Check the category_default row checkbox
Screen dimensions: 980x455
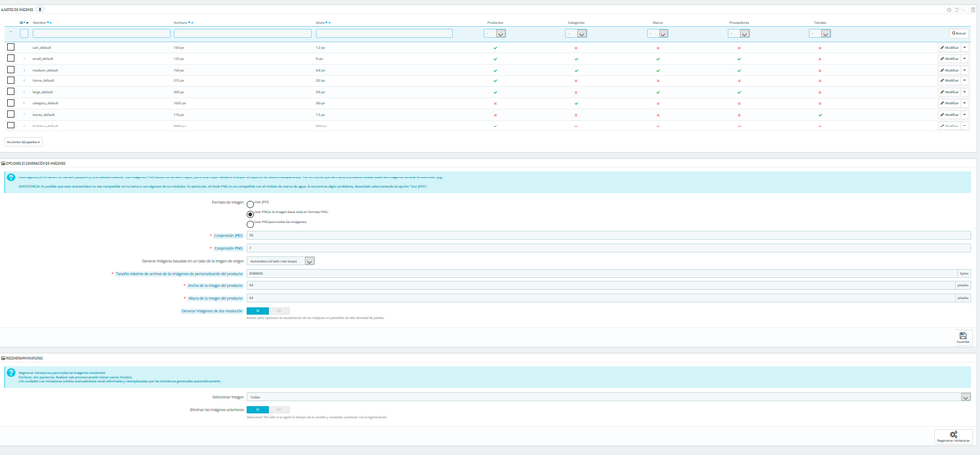coord(11,103)
